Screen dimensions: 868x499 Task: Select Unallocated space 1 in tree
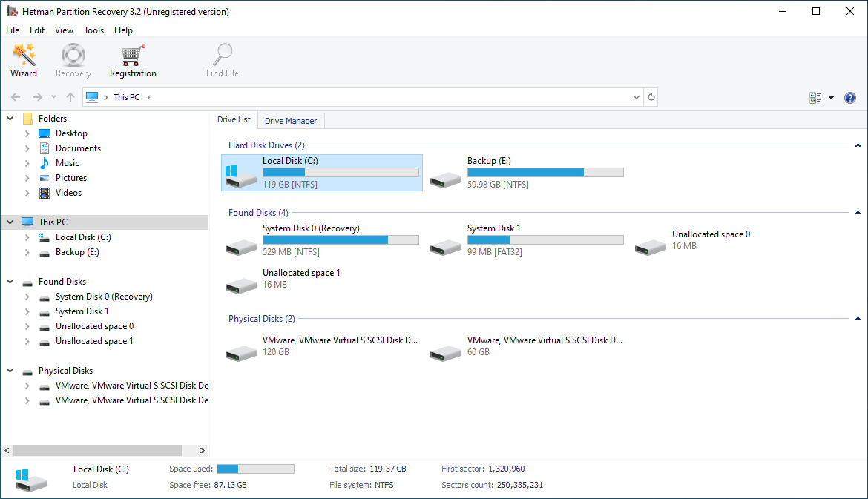(94, 341)
